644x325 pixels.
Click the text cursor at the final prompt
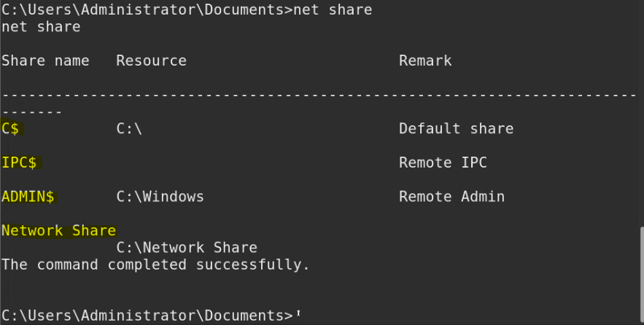point(298,316)
